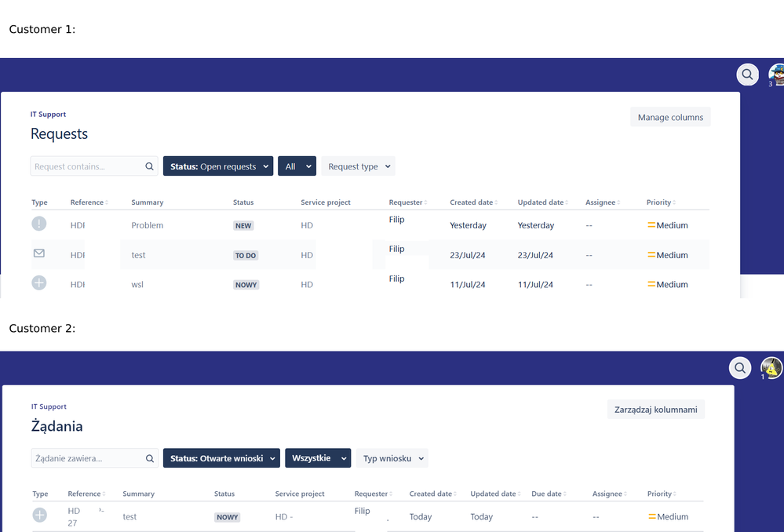Click Medium priority icon in wsl row
The height and width of the screenshot is (532, 784).
pyautogui.click(x=651, y=284)
